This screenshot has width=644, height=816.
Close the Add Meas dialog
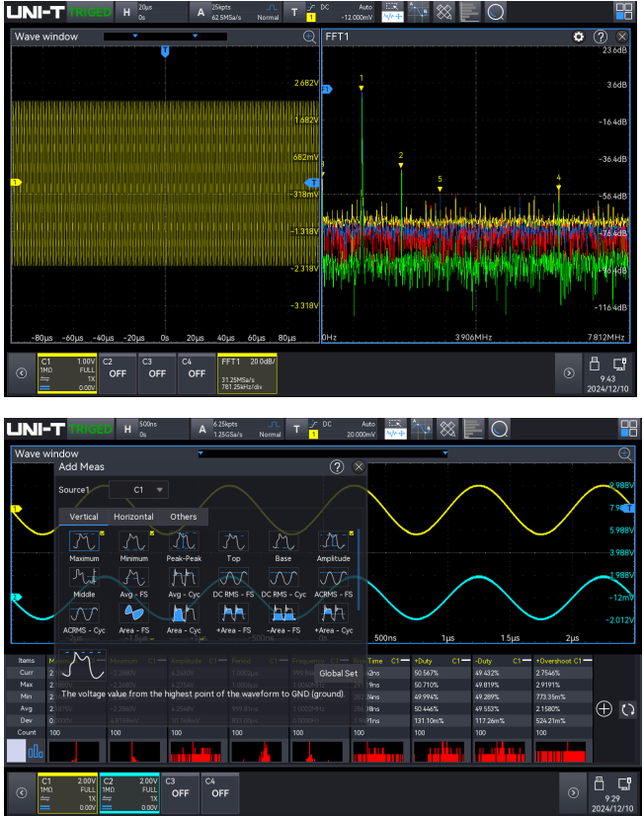tap(359, 466)
